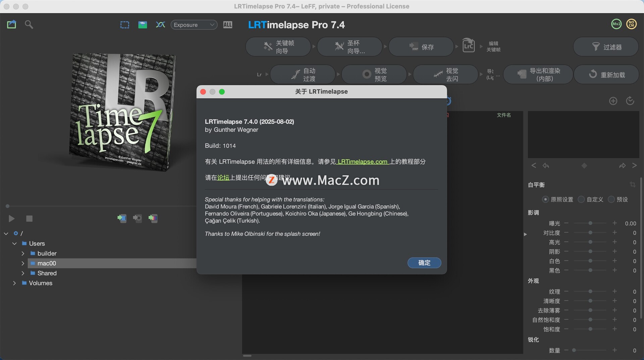This screenshot has width=644, height=360.
Task: Click the 确定 button in about dialog
Action: [424, 263]
